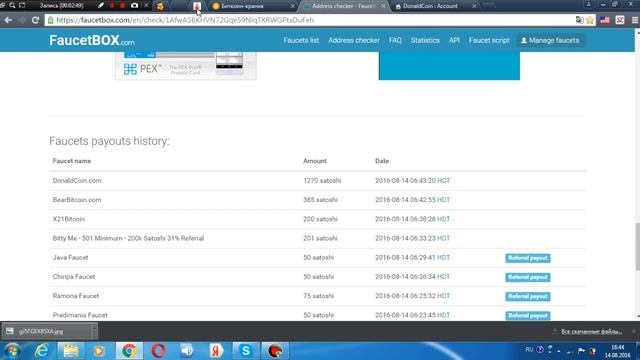The height and width of the screenshot is (360, 640).
Task: Open Faucets list in the site navigation
Action: coord(301,40)
